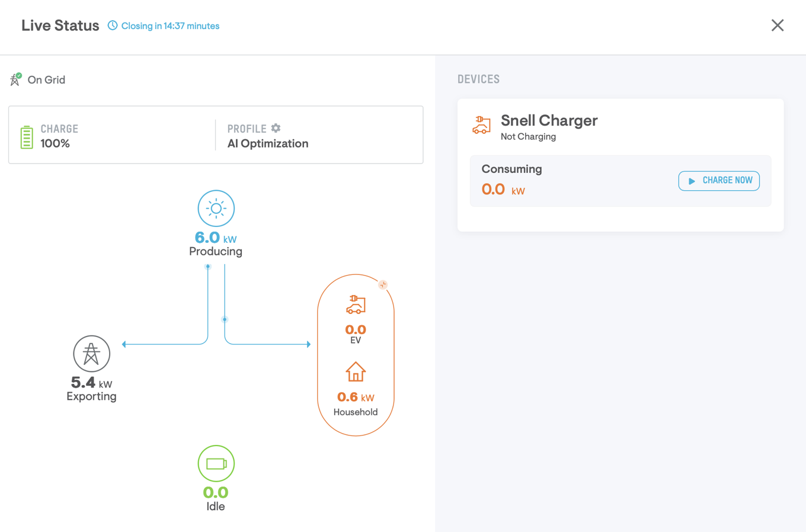Click the AI Optimization profile text
806x532 pixels.
click(x=268, y=143)
